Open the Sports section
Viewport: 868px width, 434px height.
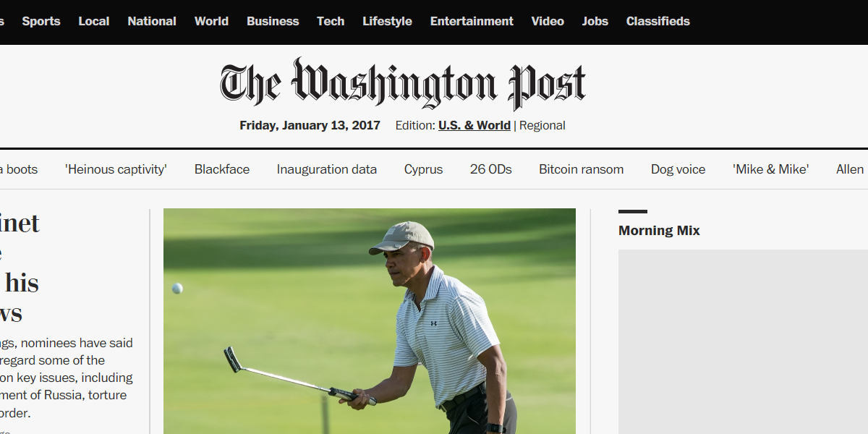(x=41, y=21)
